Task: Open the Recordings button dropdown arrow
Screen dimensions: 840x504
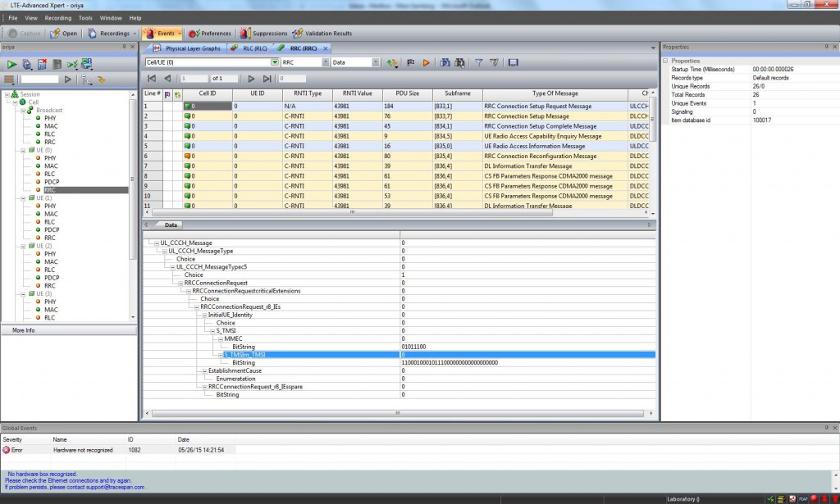Action: (135, 33)
